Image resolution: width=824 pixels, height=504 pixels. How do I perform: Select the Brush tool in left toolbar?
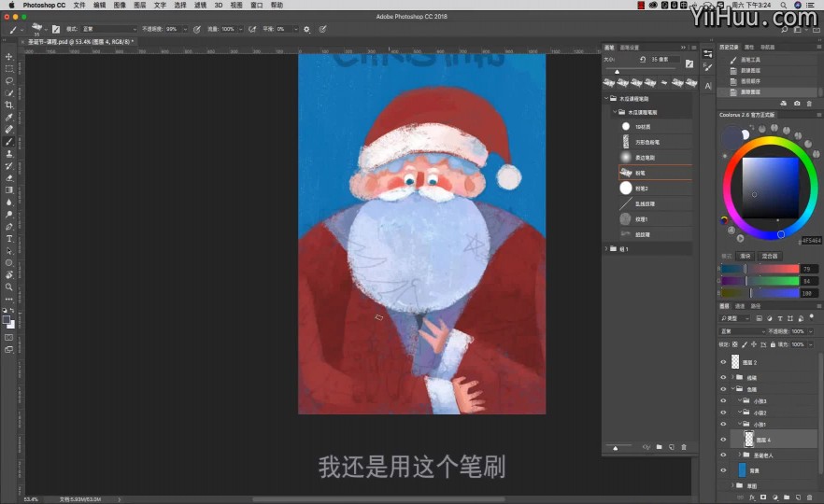[9, 141]
